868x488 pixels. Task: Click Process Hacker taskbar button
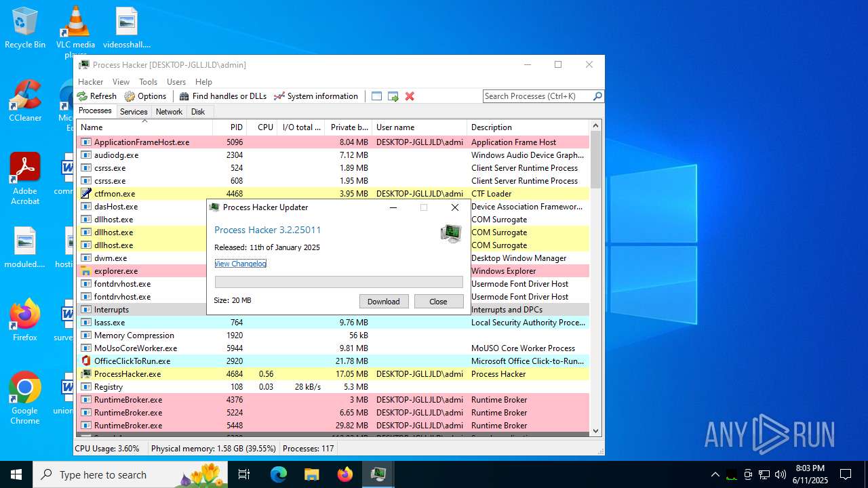click(x=378, y=474)
